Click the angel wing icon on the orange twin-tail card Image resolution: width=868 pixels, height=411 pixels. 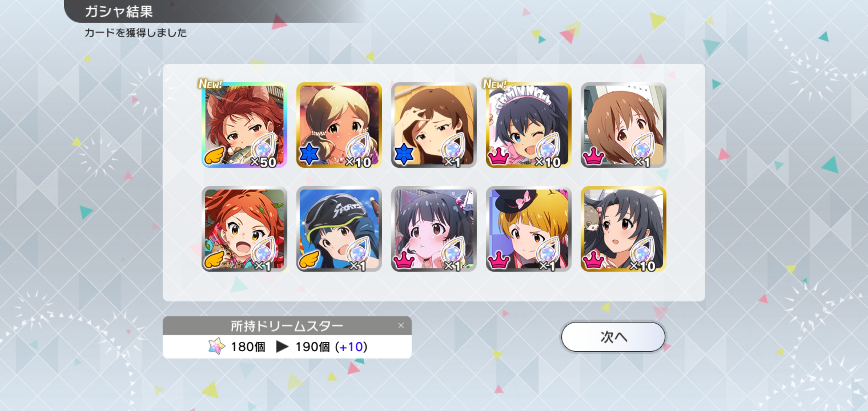pos(215,259)
